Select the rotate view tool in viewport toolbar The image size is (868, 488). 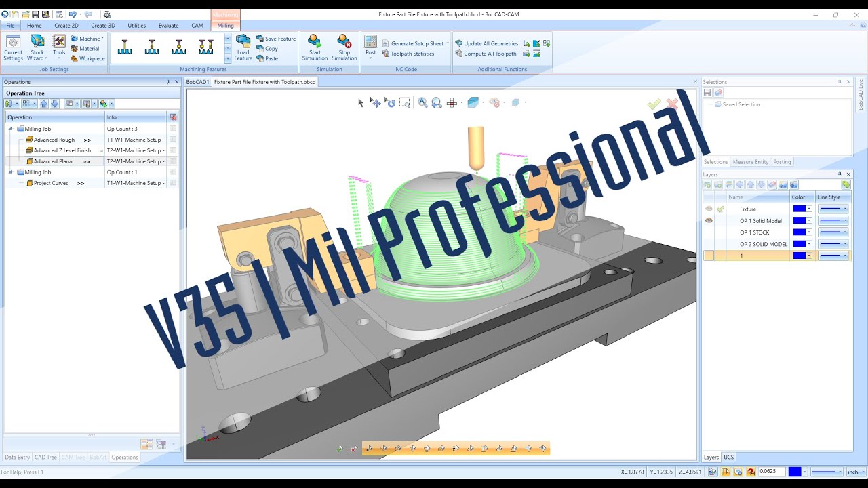390,102
